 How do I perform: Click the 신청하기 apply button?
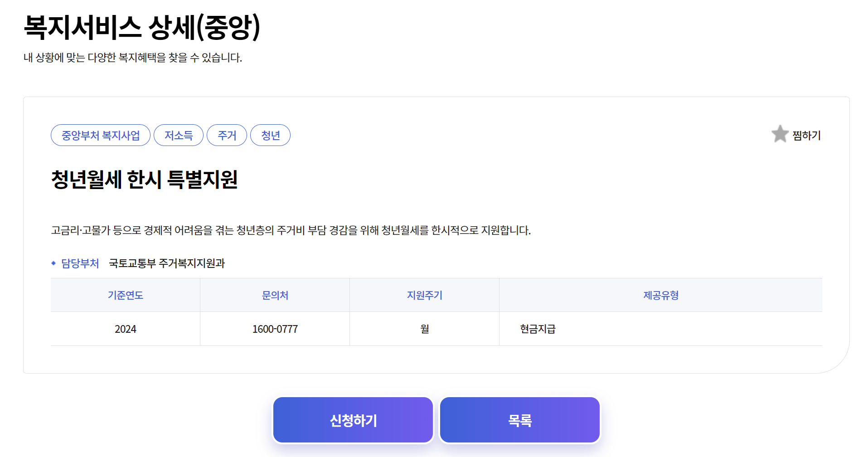(x=353, y=419)
